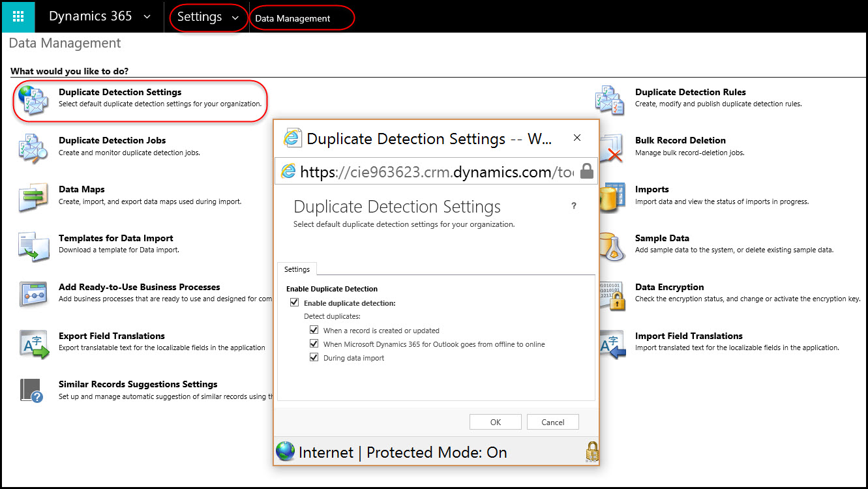Click the Imports database icon
This screenshot has width=868, height=489.
click(613, 197)
